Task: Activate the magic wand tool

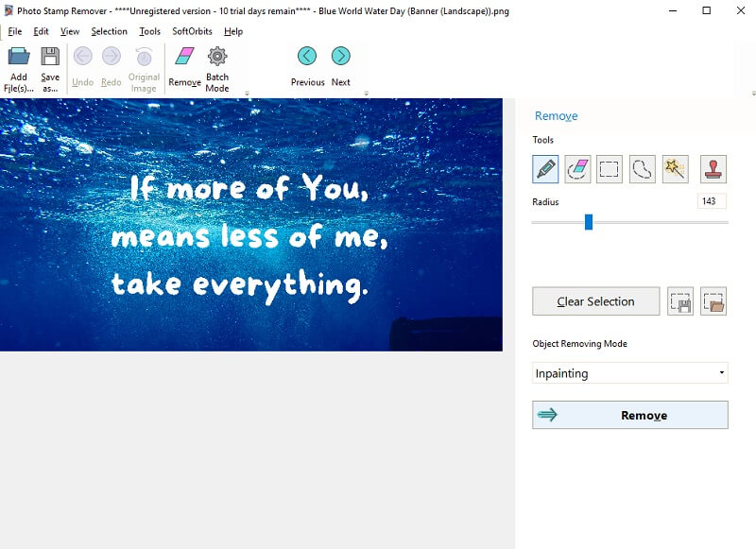Action: (x=675, y=169)
